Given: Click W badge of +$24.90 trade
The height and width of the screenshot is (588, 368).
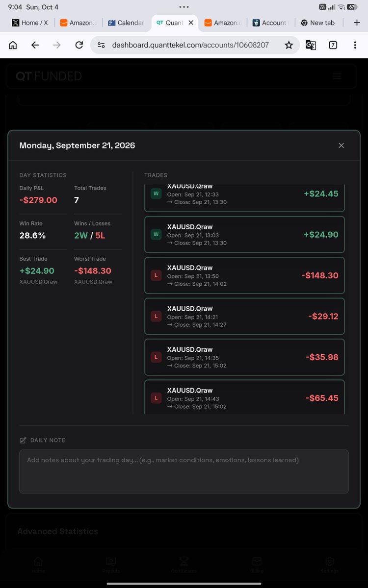Looking at the screenshot, I should [156, 235].
